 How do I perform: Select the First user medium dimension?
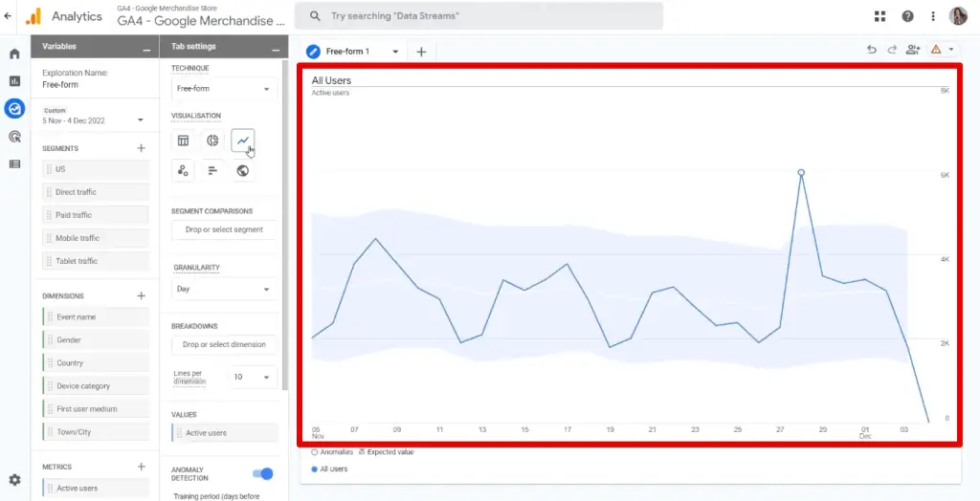[96, 408]
